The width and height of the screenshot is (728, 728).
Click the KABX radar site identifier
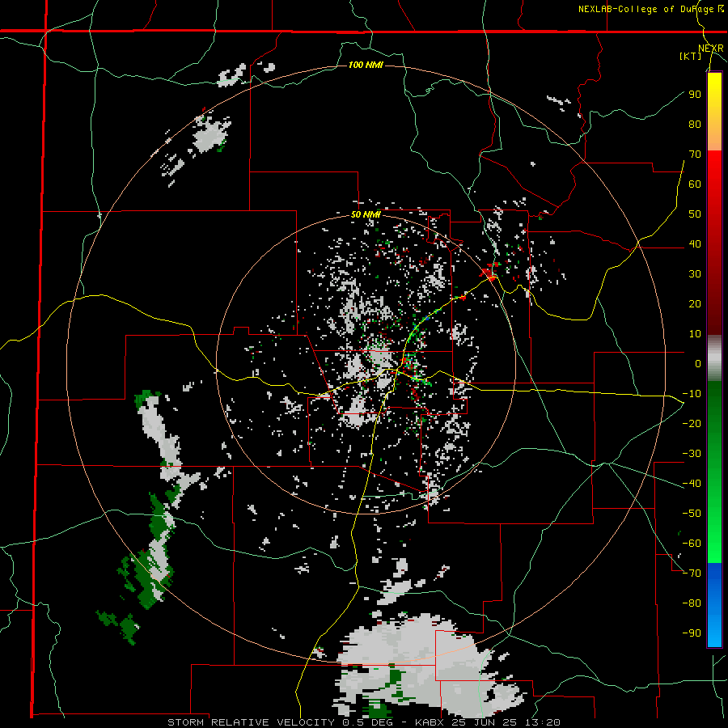[x=429, y=722]
